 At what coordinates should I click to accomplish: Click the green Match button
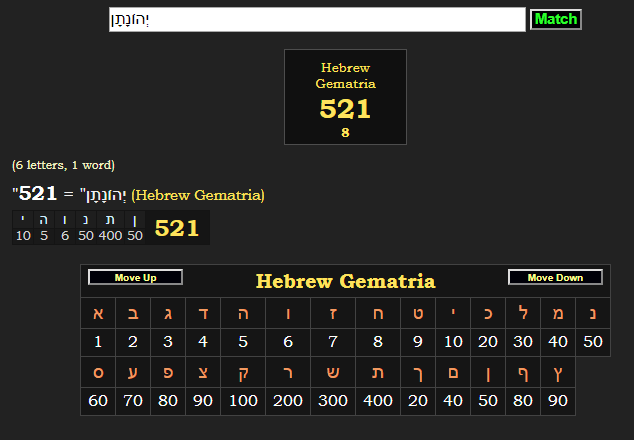pos(555,19)
